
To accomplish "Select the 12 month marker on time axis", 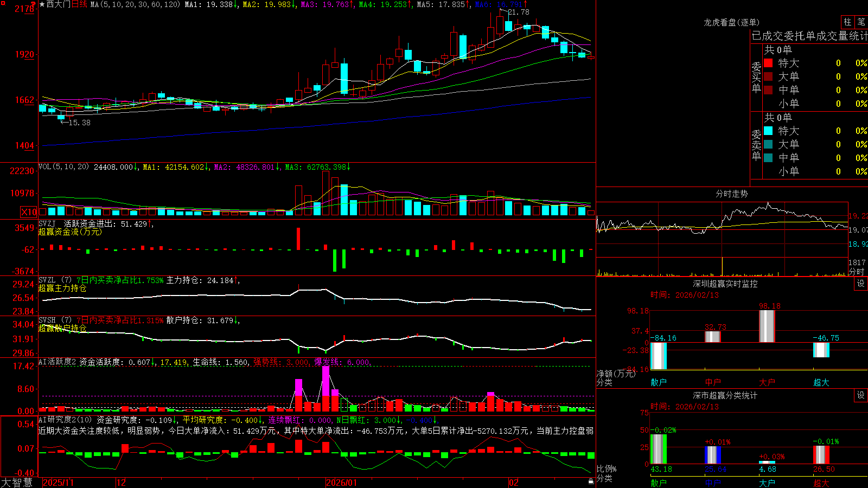I will [x=122, y=483].
